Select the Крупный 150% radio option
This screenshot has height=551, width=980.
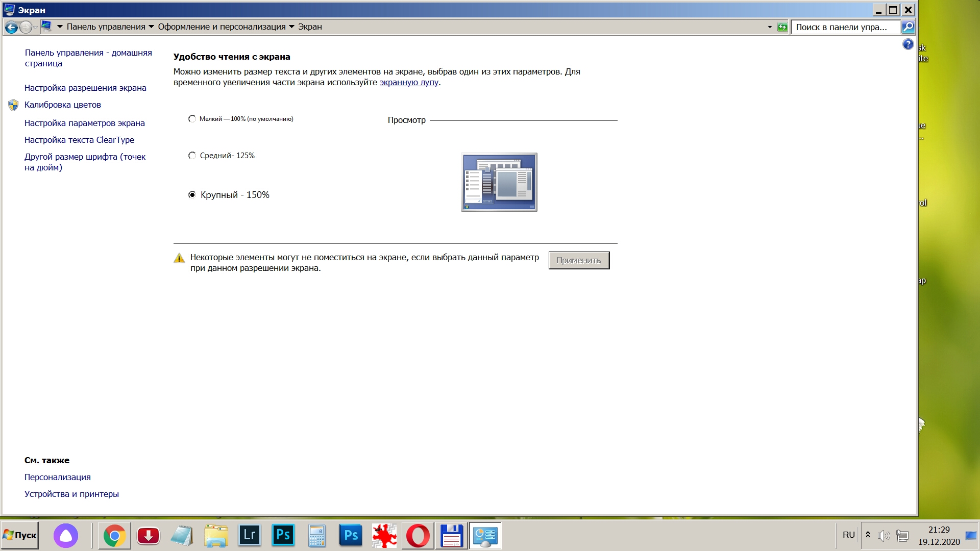click(192, 195)
